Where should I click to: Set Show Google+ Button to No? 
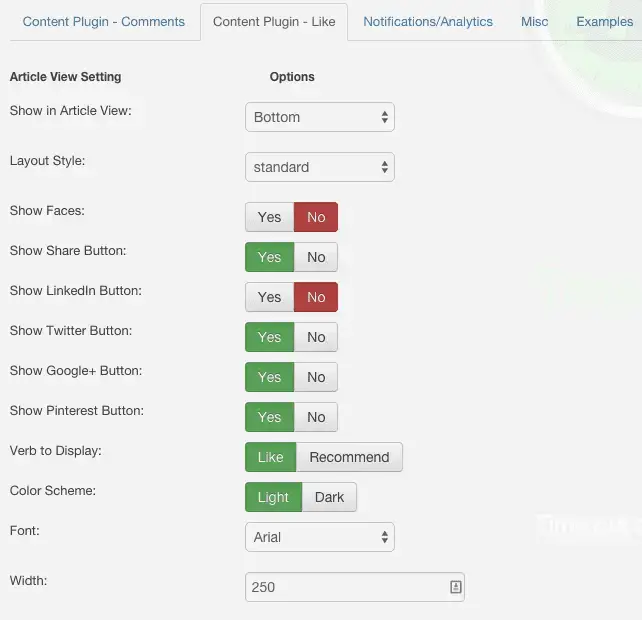pos(316,377)
